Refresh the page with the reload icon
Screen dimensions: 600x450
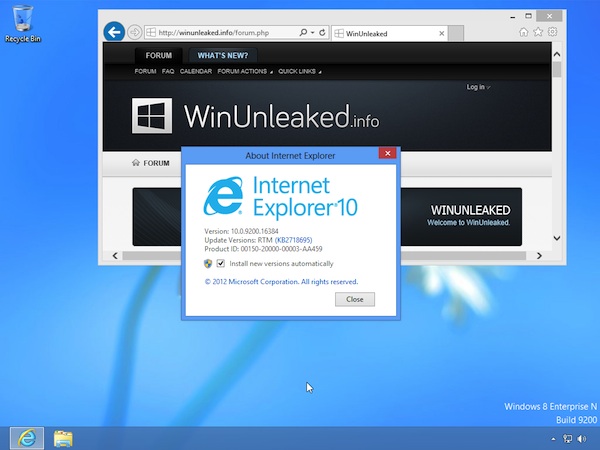pyautogui.click(x=322, y=33)
